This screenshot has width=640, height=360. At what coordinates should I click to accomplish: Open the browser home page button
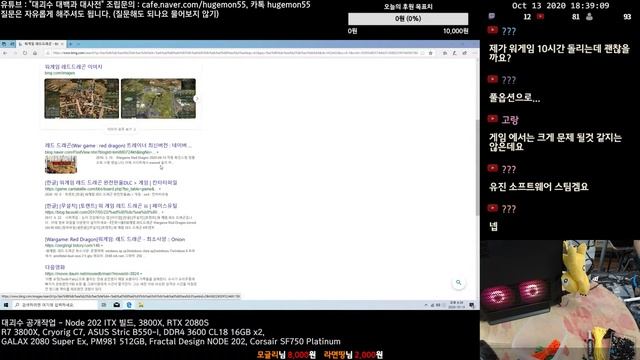tap(35, 53)
